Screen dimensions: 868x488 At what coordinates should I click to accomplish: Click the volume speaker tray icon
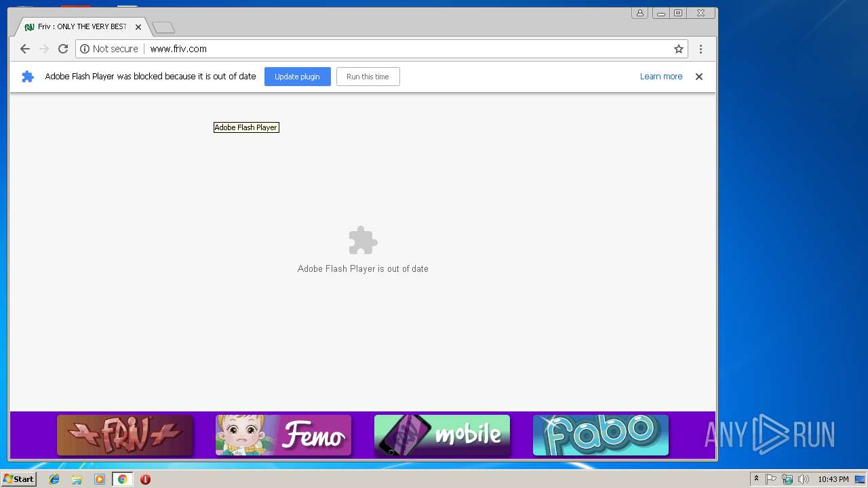pos(803,479)
